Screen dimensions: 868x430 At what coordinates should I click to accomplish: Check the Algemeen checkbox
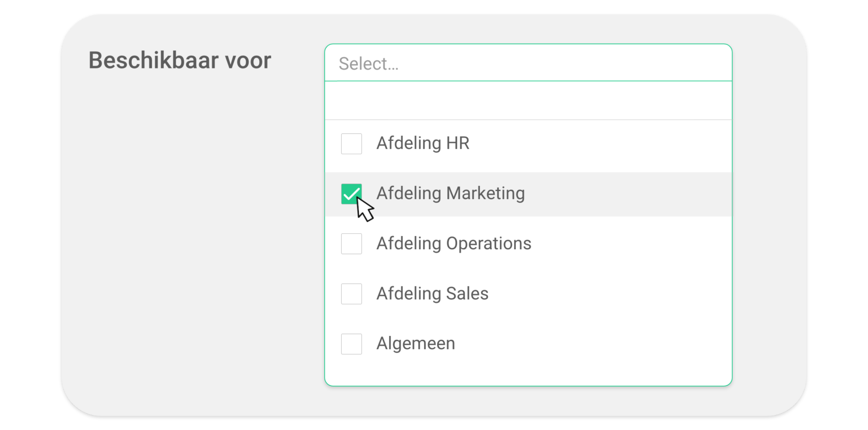[351, 344]
